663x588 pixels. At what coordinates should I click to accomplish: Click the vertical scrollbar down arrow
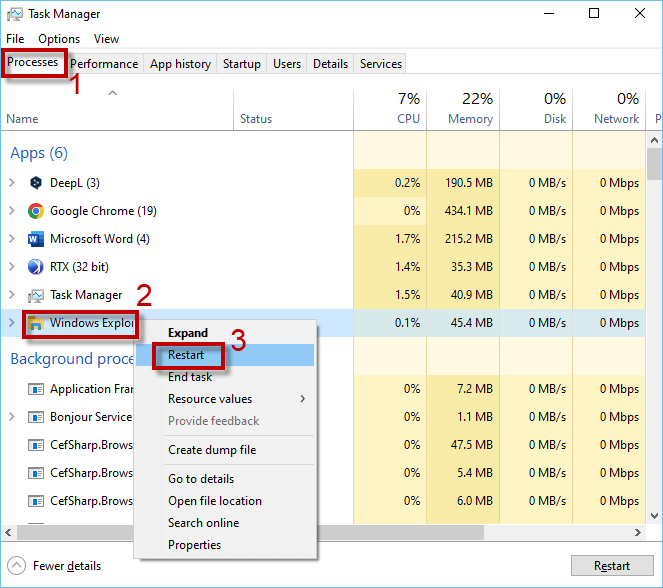pyautogui.click(x=654, y=516)
